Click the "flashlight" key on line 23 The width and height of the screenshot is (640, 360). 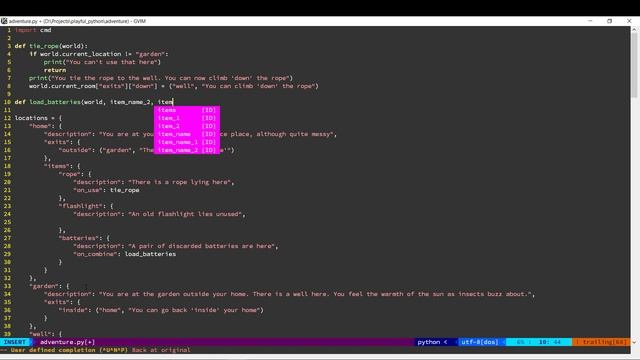tap(80, 206)
